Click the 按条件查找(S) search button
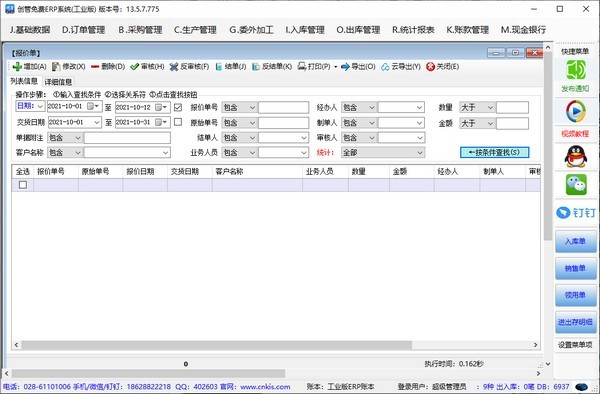 coord(494,152)
